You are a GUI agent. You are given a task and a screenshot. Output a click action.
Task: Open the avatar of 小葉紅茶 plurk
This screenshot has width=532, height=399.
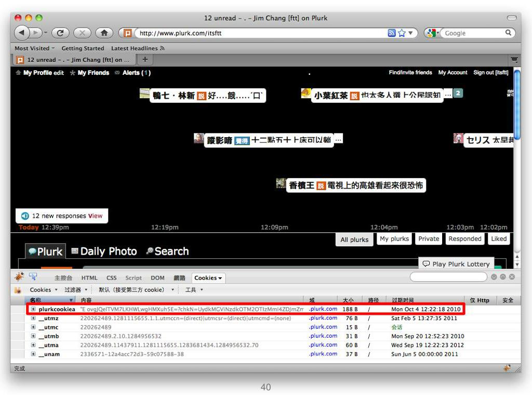(x=305, y=93)
